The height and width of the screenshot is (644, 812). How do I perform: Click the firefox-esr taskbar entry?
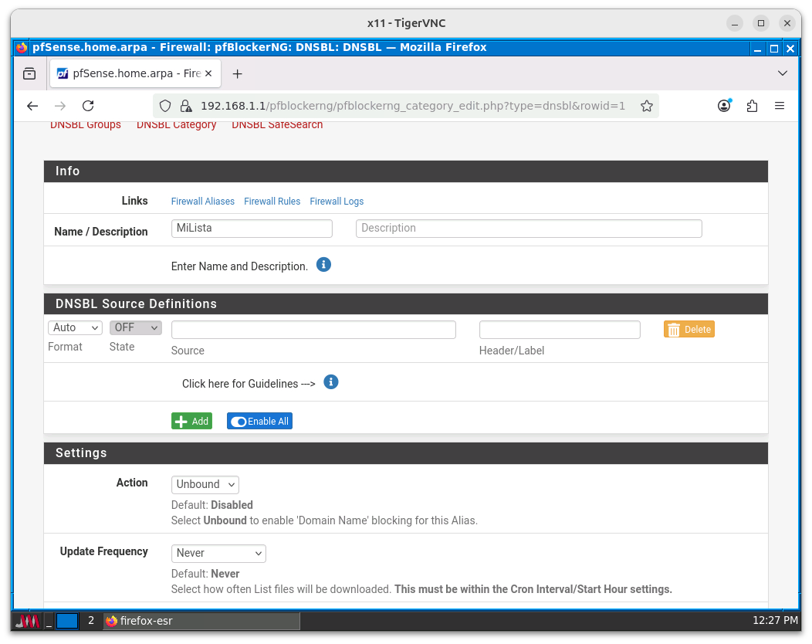[x=201, y=621]
